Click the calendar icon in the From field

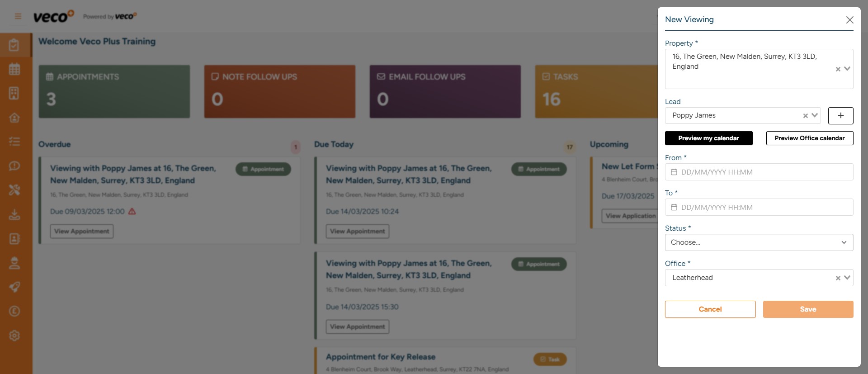tap(674, 172)
